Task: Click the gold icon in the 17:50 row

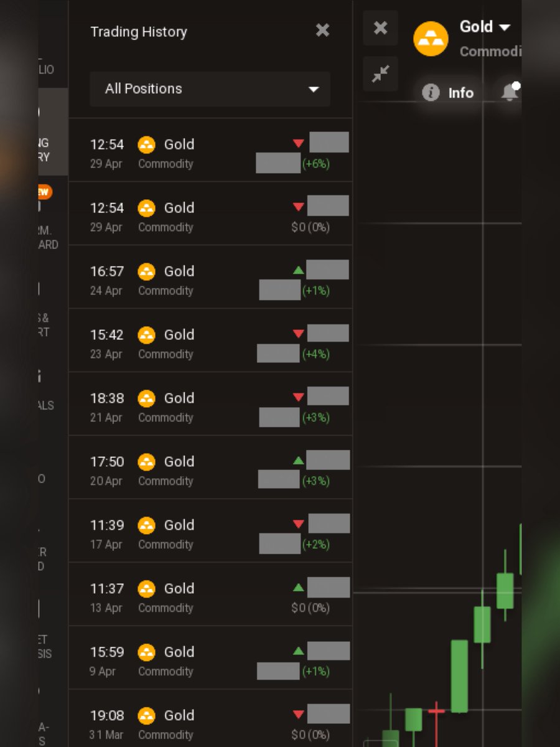Action: coord(146,462)
